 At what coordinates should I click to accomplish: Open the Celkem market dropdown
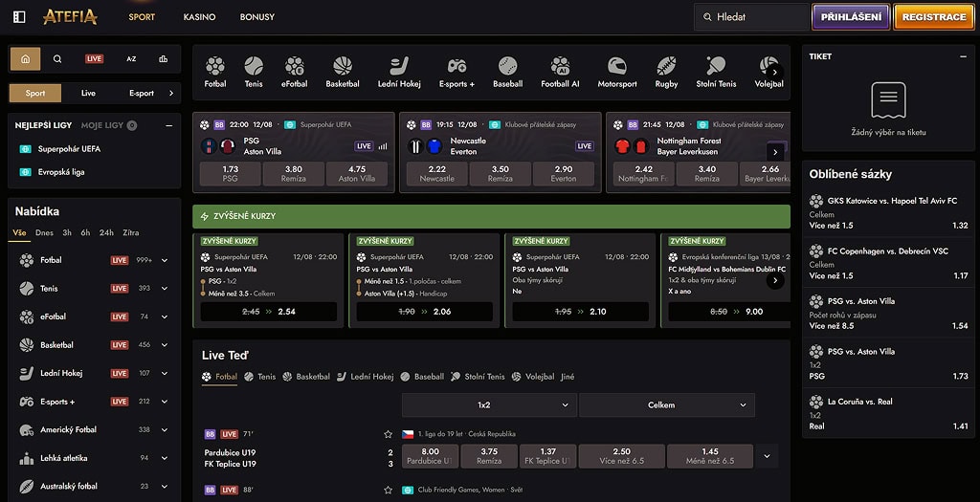tap(667, 405)
